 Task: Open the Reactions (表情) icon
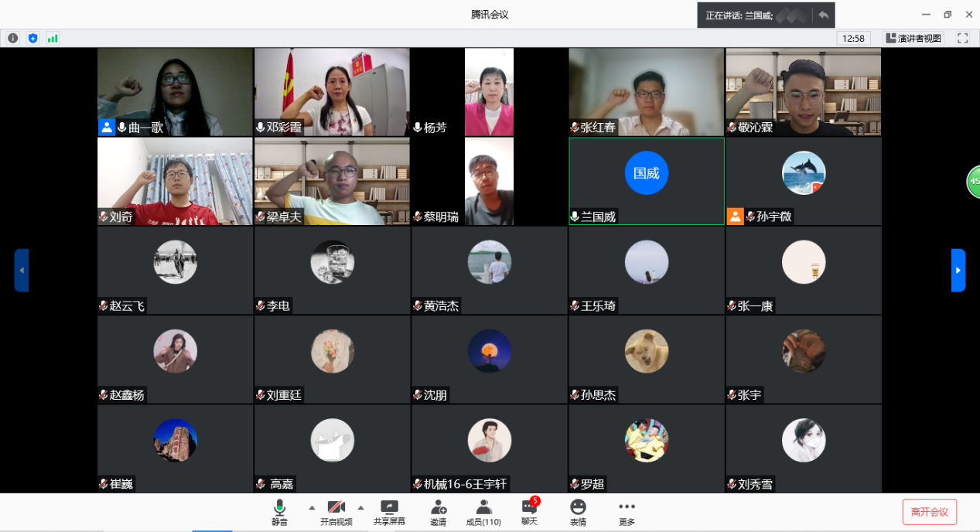coord(578,512)
